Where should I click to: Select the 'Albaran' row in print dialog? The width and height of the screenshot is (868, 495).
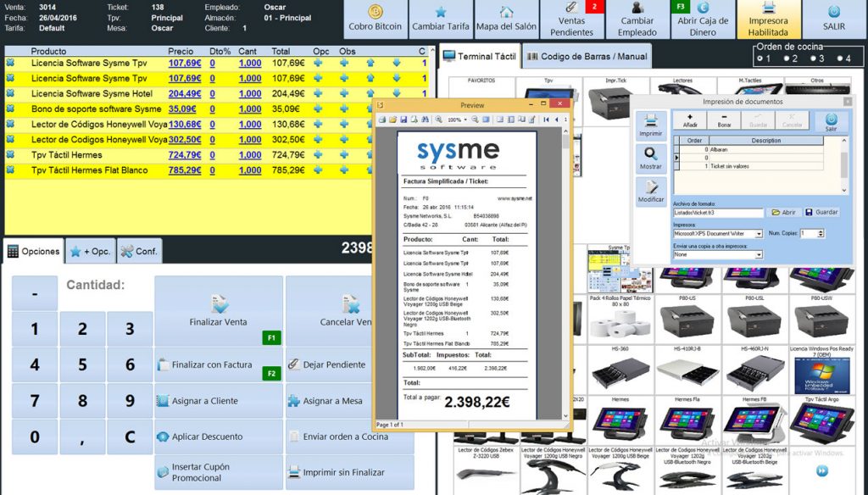pos(753,149)
